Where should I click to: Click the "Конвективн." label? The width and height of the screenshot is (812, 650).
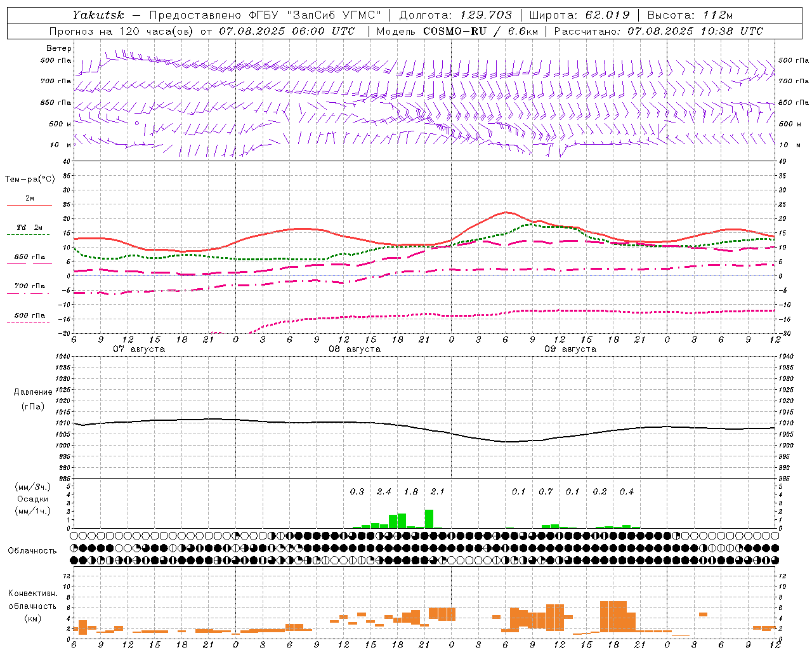point(33,594)
